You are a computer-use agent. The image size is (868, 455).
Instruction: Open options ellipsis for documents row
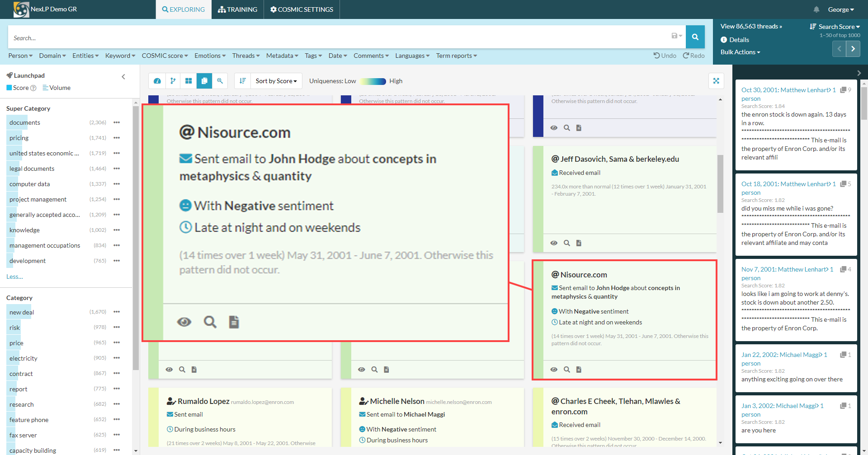[117, 122]
